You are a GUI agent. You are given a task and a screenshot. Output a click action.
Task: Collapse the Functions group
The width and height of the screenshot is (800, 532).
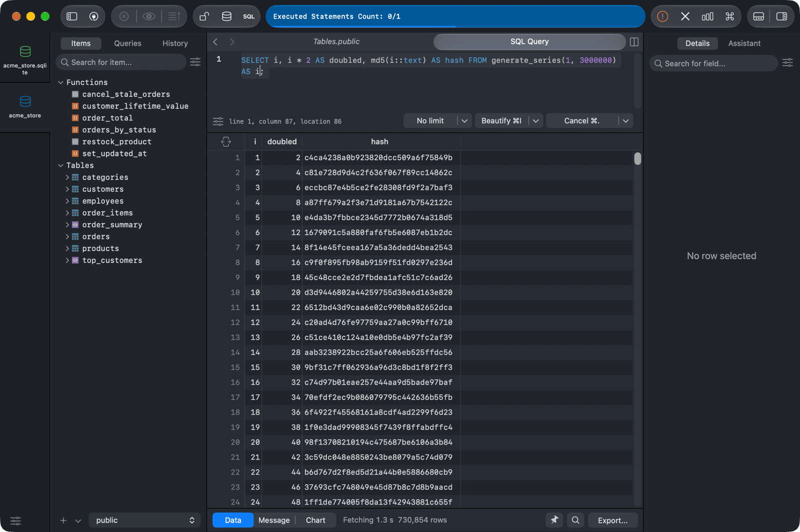pos(60,82)
